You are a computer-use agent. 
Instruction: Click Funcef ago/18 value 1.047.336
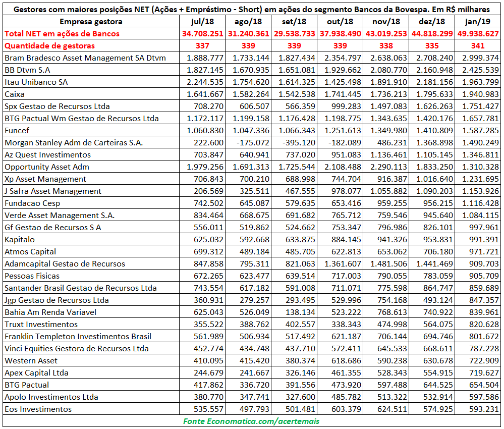pyautogui.click(x=251, y=131)
